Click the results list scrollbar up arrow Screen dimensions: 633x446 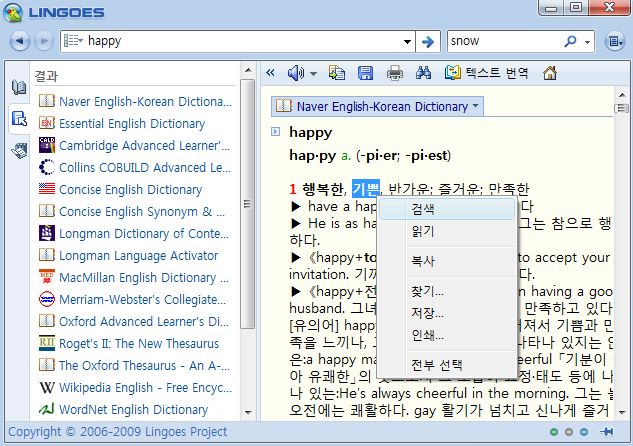pyautogui.click(x=248, y=71)
